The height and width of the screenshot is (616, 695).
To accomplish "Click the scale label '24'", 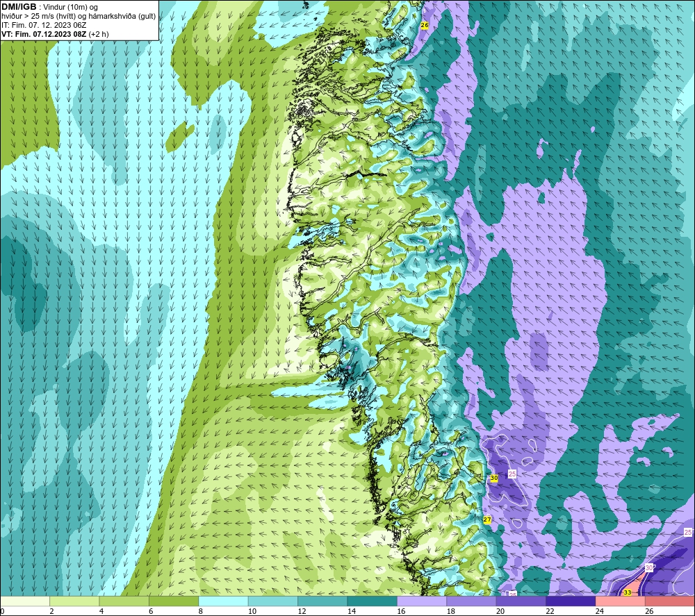I will (600, 611).
